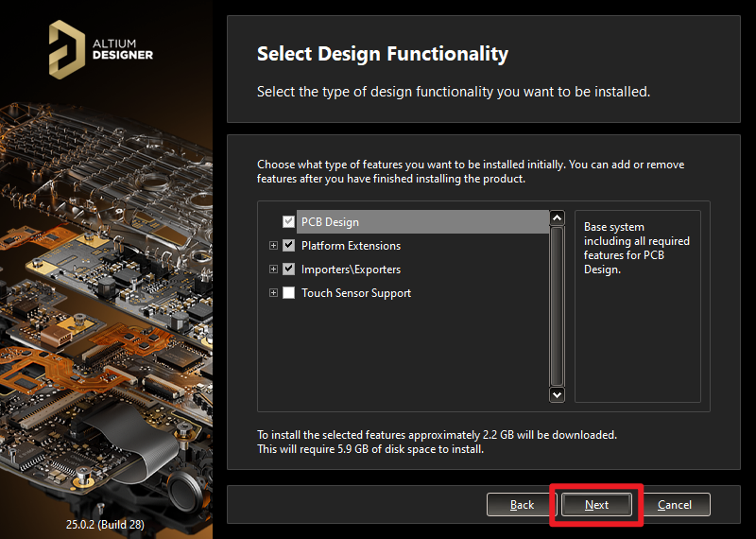Click the feature list scroll down arrow
756x539 pixels.
[557, 394]
